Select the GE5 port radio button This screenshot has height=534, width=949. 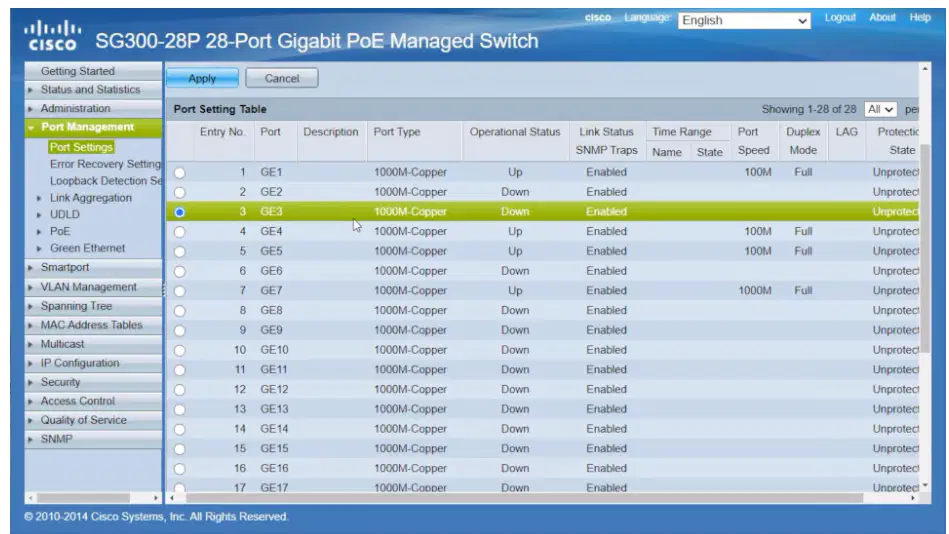pyautogui.click(x=180, y=251)
